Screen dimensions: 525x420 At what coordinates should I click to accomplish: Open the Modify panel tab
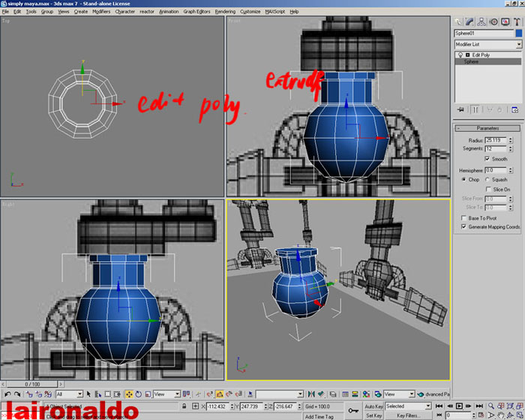click(471, 21)
